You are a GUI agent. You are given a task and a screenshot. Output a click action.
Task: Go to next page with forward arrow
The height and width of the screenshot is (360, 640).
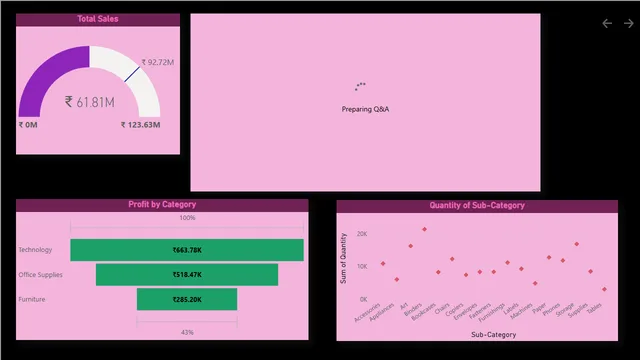pyautogui.click(x=629, y=24)
